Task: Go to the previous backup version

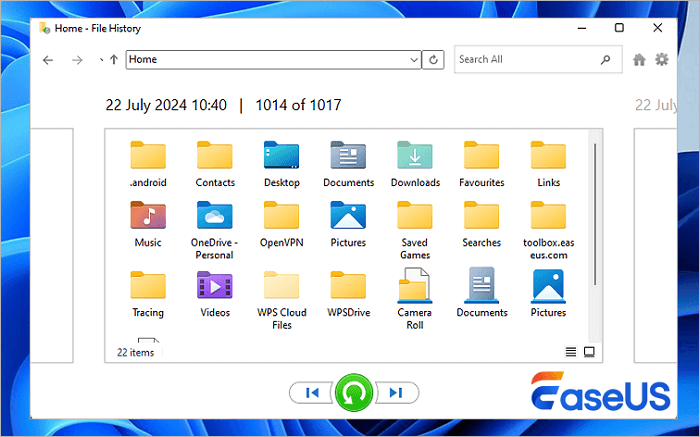Action: pyautogui.click(x=312, y=393)
